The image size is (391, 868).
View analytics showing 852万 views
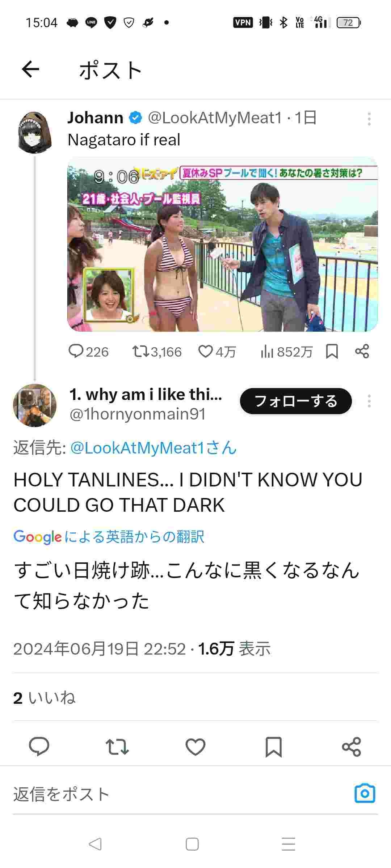286,351
